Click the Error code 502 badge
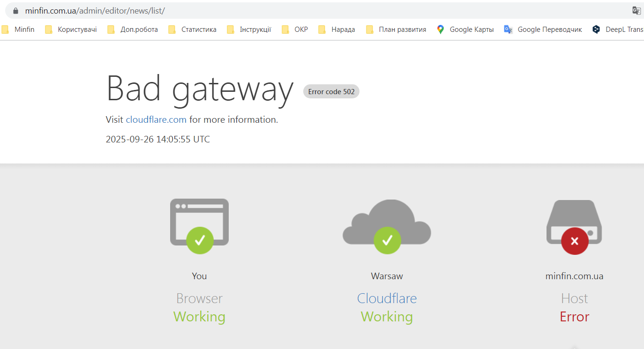The height and width of the screenshot is (349, 644). coord(331,91)
